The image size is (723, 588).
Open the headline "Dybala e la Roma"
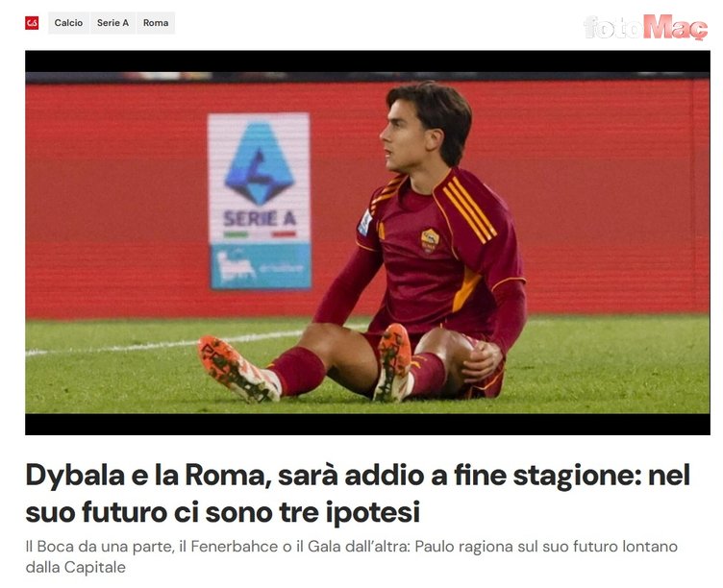pyautogui.click(x=358, y=493)
